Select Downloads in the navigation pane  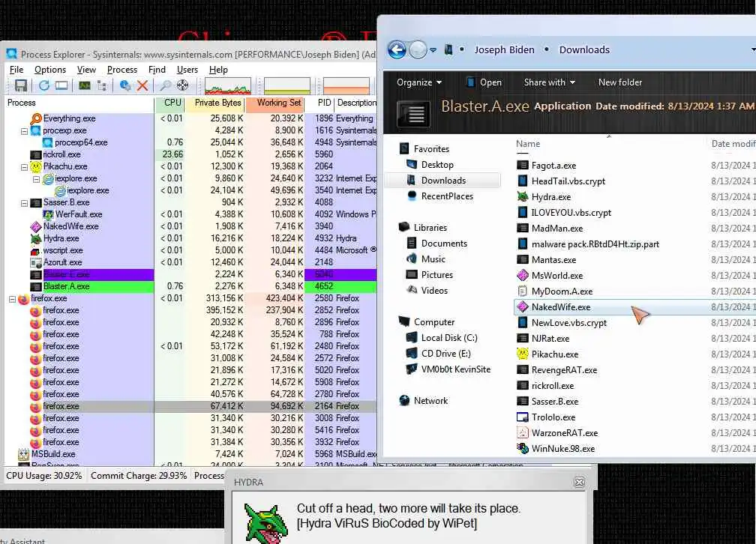[443, 180]
